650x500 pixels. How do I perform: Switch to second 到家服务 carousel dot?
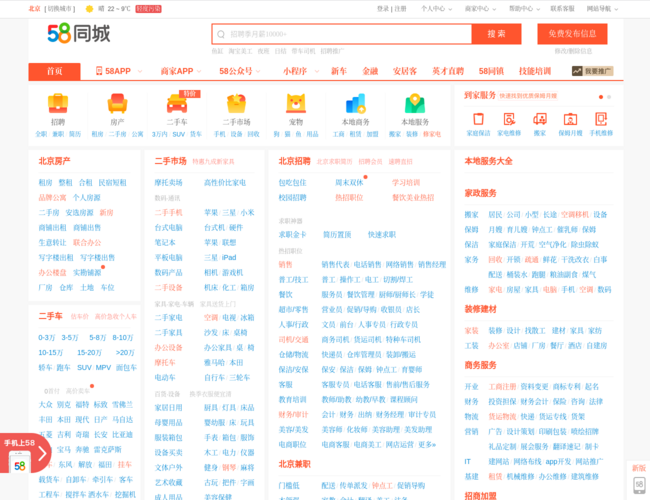pyautogui.click(x=609, y=97)
